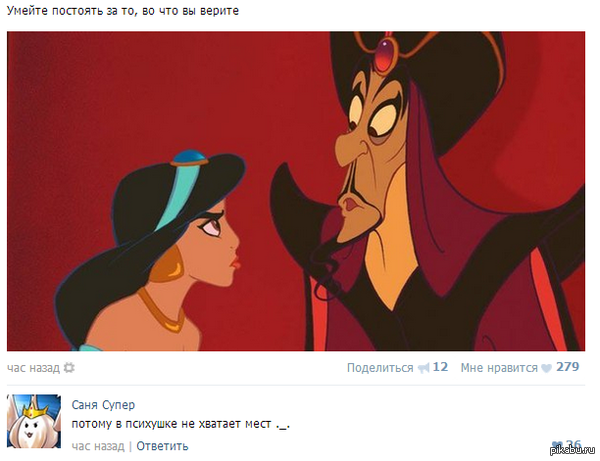Click the Мне нравится link

tap(499, 368)
